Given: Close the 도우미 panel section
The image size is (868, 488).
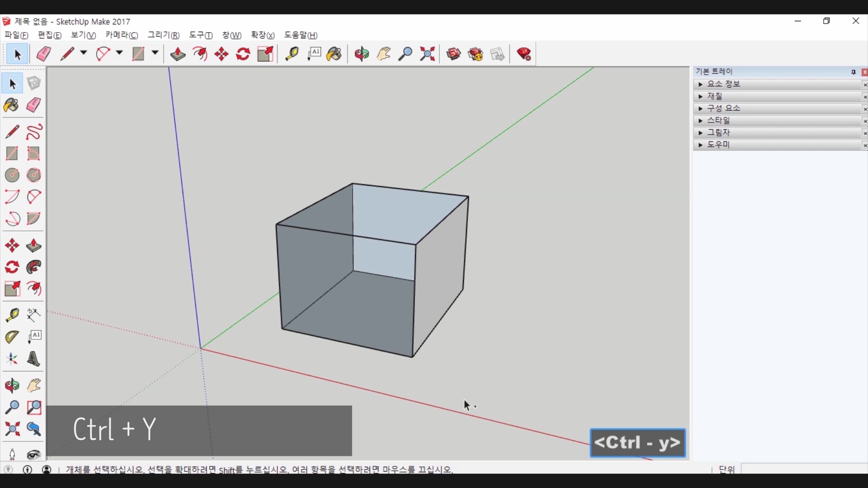Looking at the screenshot, I should click(x=864, y=145).
